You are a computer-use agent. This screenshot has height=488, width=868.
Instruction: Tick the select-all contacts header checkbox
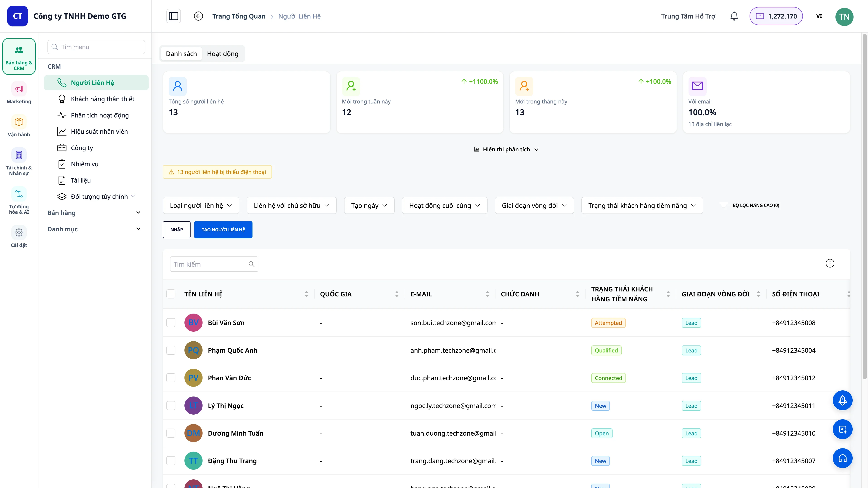point(171,294)
